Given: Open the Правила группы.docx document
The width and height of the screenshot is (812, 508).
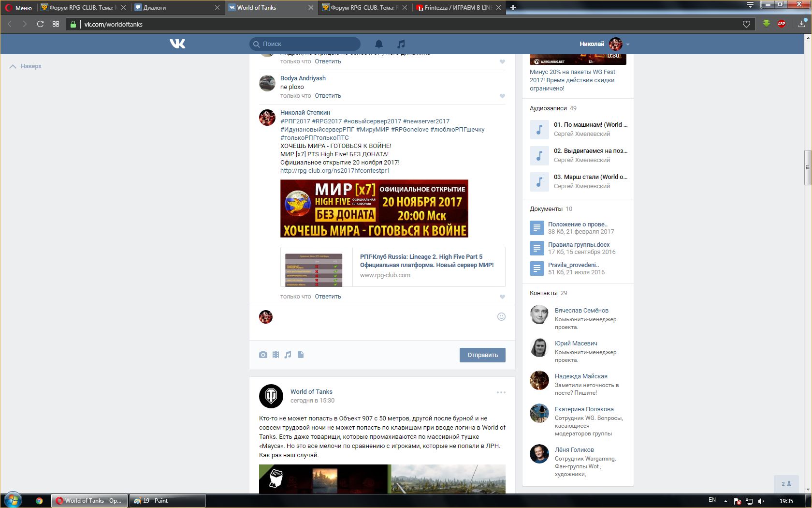Looking at the screenshot, I should click(579, 244).
